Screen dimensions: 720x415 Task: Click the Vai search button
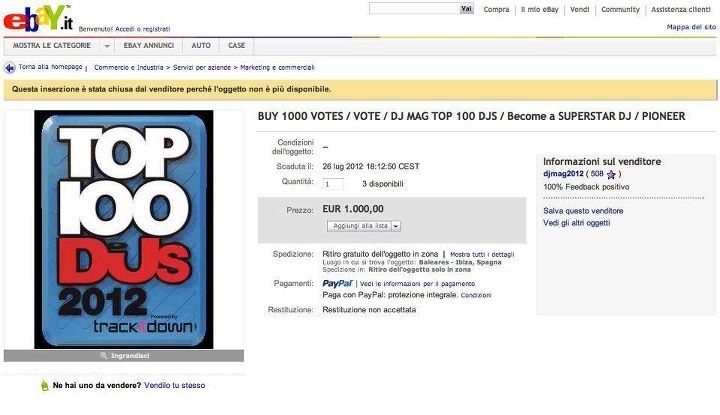click(x=466, y=9)
